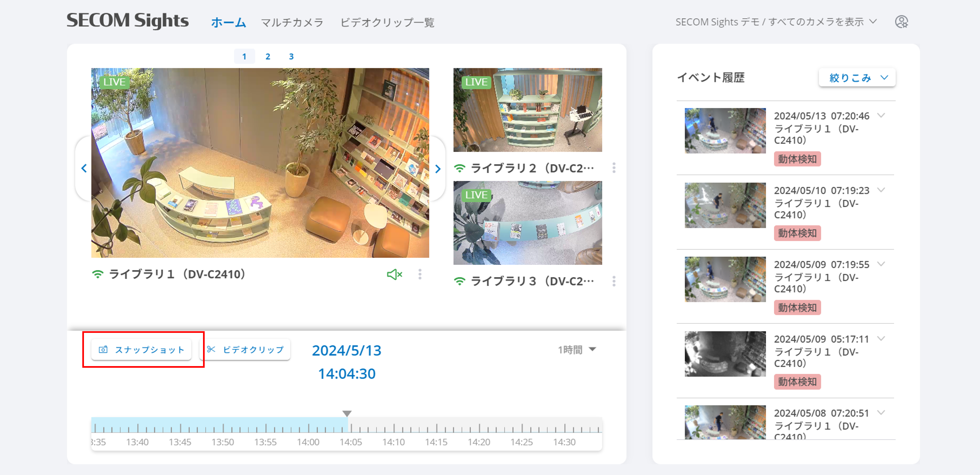Open kebab menu for ライブラリ1 camera
The height and width of the screenshot is (475, 980).
pyautogui.click(x=420, y=274)
